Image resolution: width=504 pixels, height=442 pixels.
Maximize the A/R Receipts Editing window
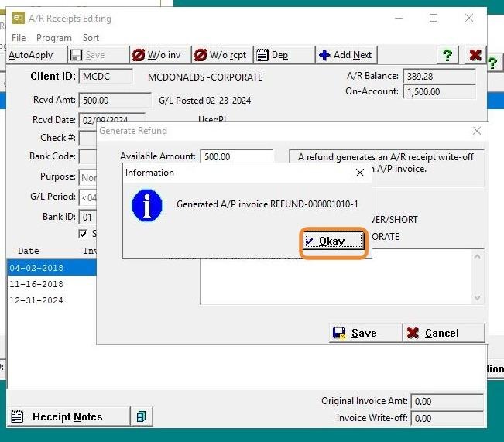click(x=434, y=18)
